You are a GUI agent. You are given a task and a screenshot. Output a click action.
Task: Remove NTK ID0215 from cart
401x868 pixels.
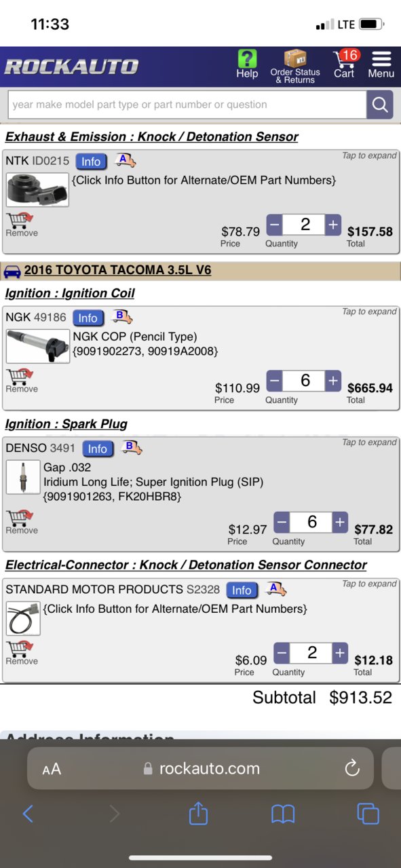21,225
